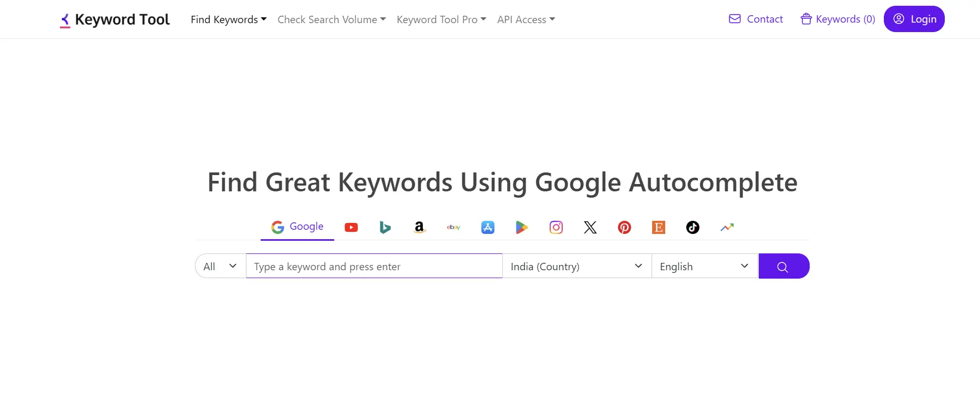Open the English language dropdown
The height and width of the screenshot is (409, 980).
(x=705, y=266)
